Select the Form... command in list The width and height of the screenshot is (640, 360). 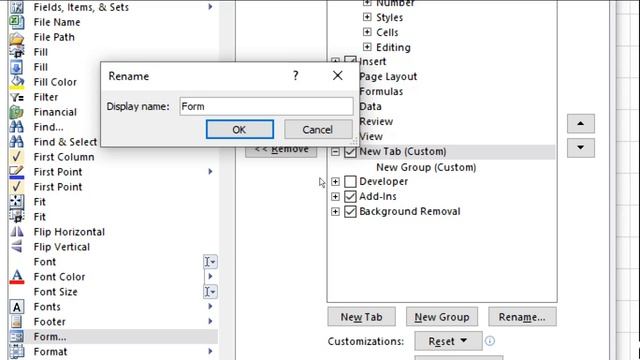pos(113,337)
